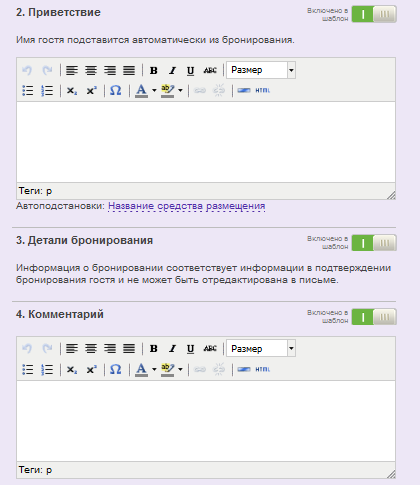Image resolution: width=420 pixels, height=485 pixels.
Task: Click the '3. Детали бронирования' heading
Action: (84, 240)
